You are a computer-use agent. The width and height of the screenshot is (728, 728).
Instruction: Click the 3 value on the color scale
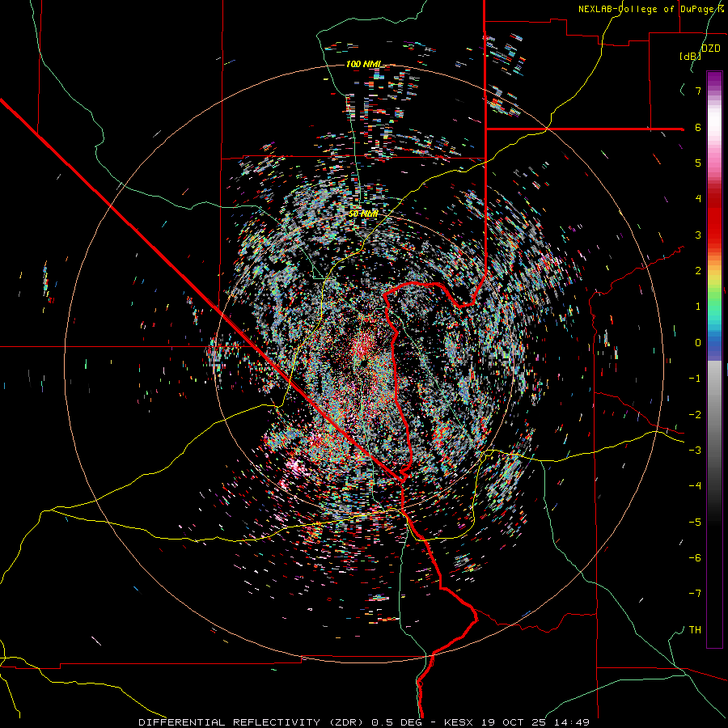click(698, 235)
